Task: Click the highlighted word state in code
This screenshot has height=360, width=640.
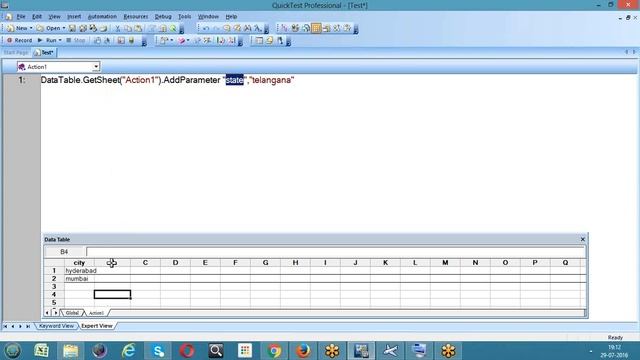Action: click(235, 80)
